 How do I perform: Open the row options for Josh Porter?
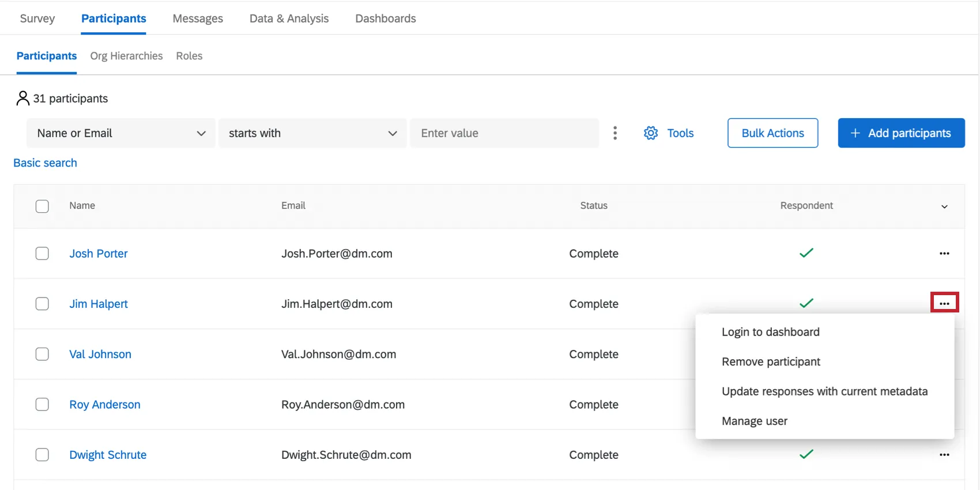[x=944, y=254]
